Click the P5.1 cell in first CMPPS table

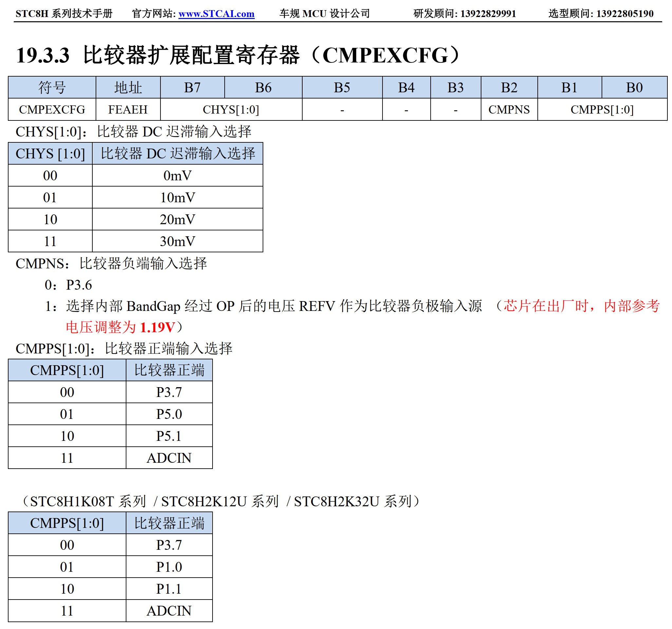click(x=169, y=436)
